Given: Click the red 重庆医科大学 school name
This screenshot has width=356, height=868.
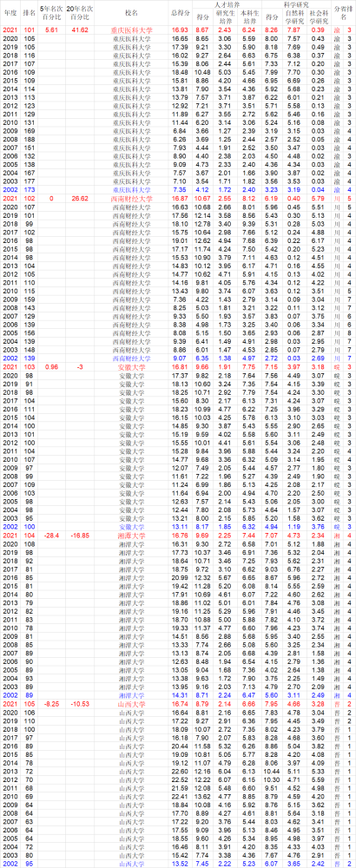Looking at the screenshot, I should tap(132, 30).
